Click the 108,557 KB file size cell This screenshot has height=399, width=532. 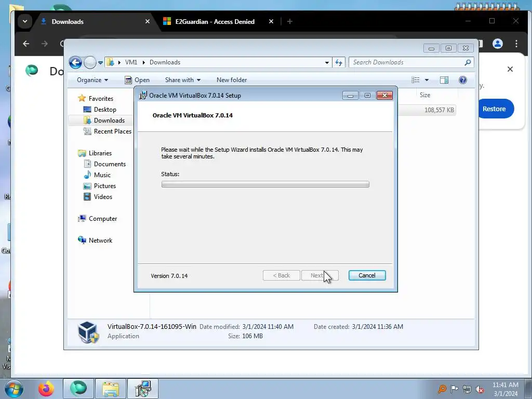point(439,110)
